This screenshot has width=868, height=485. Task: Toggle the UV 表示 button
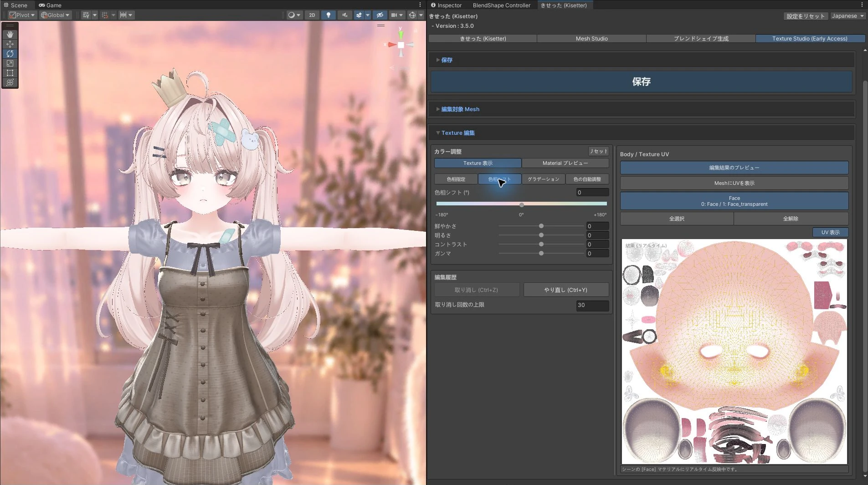830,232
